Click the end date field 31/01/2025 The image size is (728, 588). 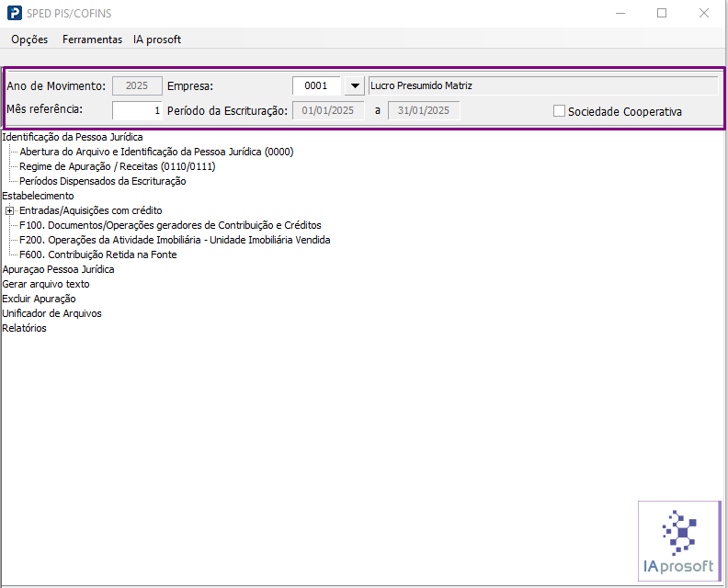[x=424, y=110]
